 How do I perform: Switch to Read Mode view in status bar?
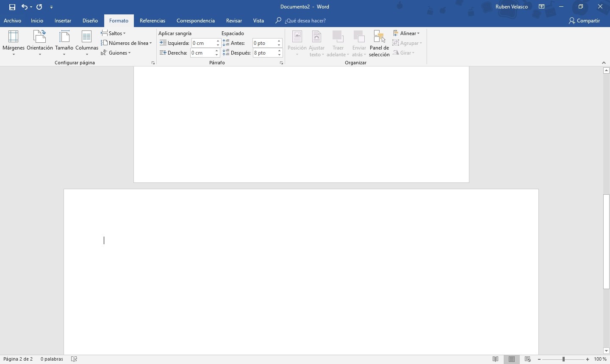pos(495,359)
